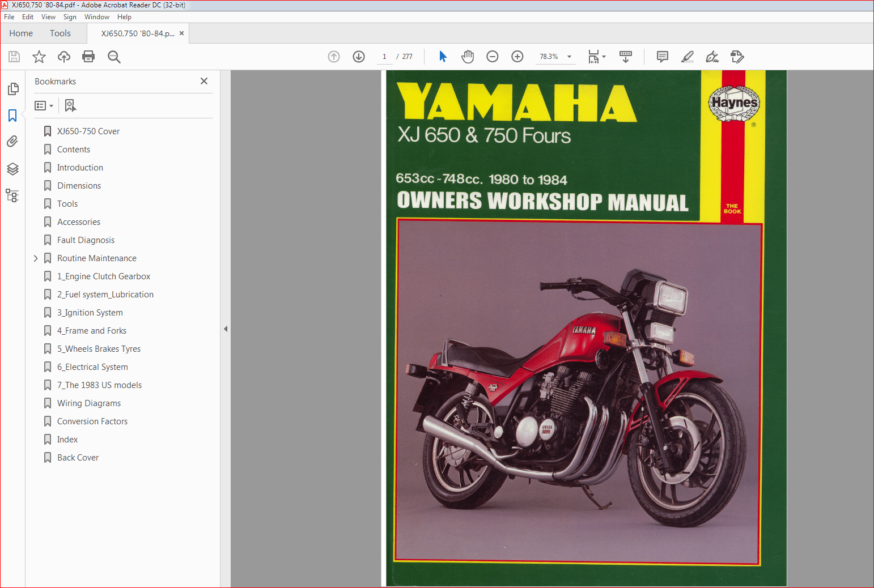Open the bookmark options dropdown

coord(44,105)
